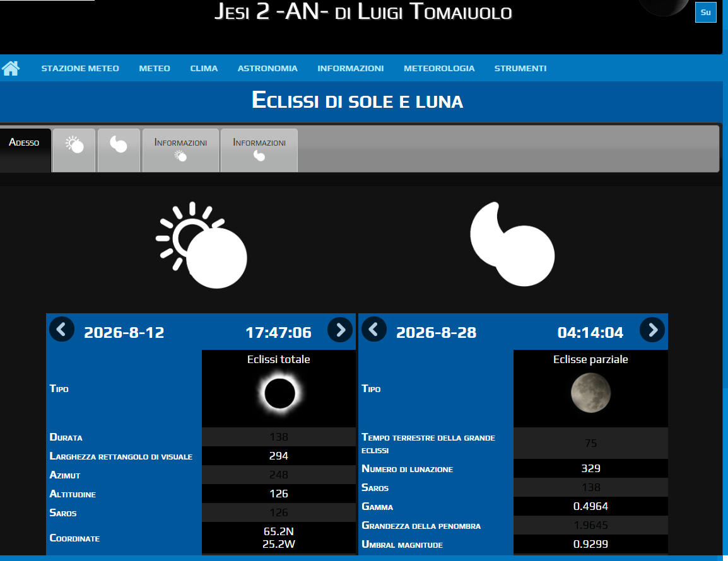
Task: Go to previous solar eclipse arrow
Action: click(62, 330)
